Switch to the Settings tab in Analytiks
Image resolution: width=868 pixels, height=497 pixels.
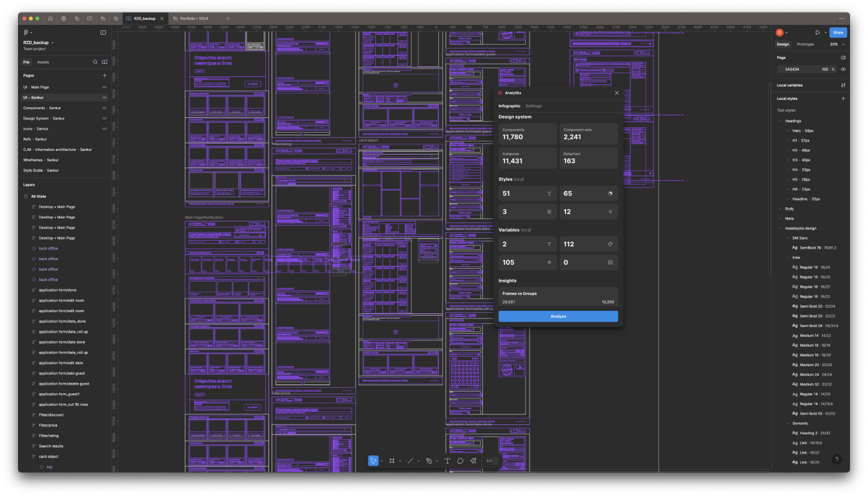[534, 105]
